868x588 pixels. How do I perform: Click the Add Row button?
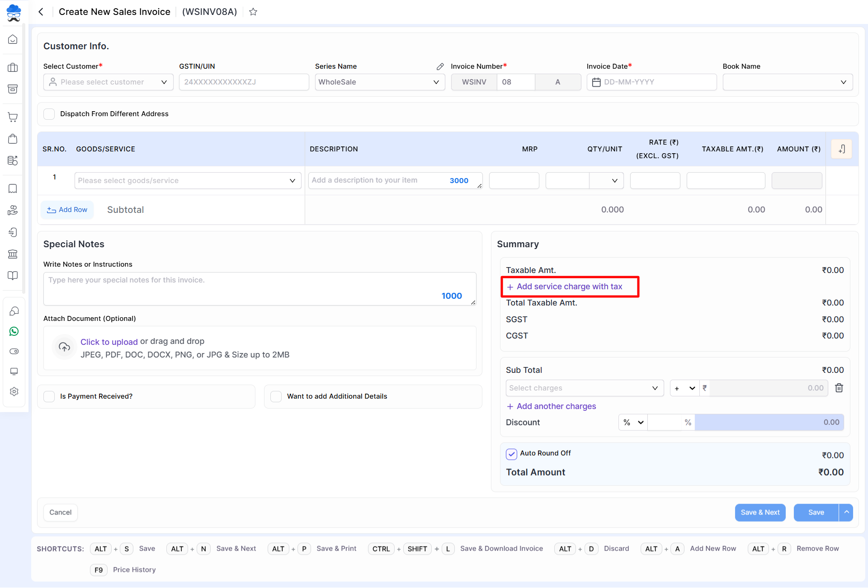tap(67, 210)
